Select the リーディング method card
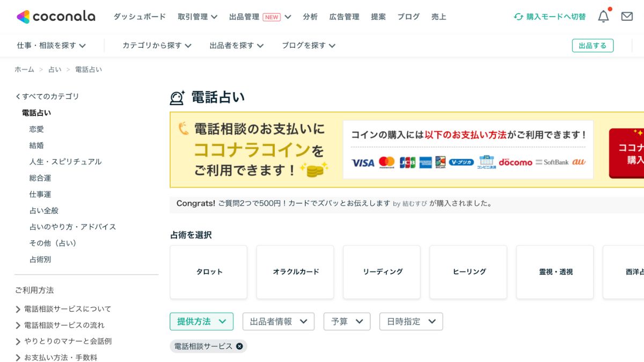This screenshot has width=644, height=362. (382, 272)
